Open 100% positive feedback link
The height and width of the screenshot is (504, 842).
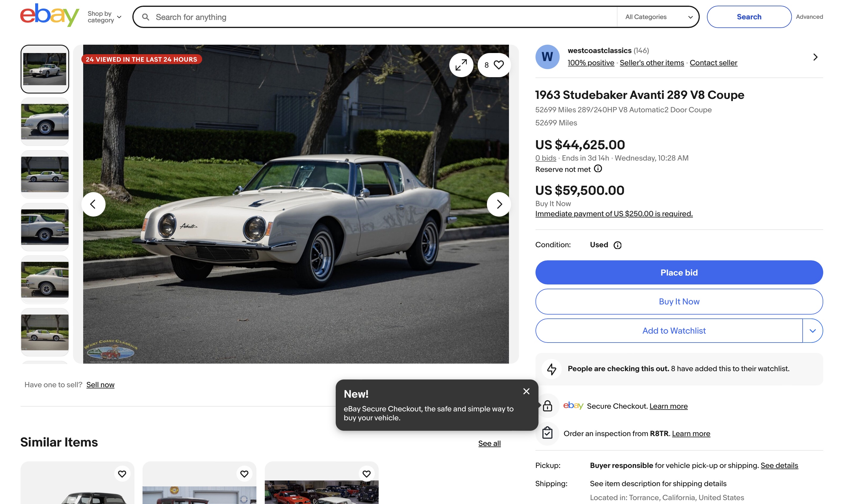(x=591, y=63)
